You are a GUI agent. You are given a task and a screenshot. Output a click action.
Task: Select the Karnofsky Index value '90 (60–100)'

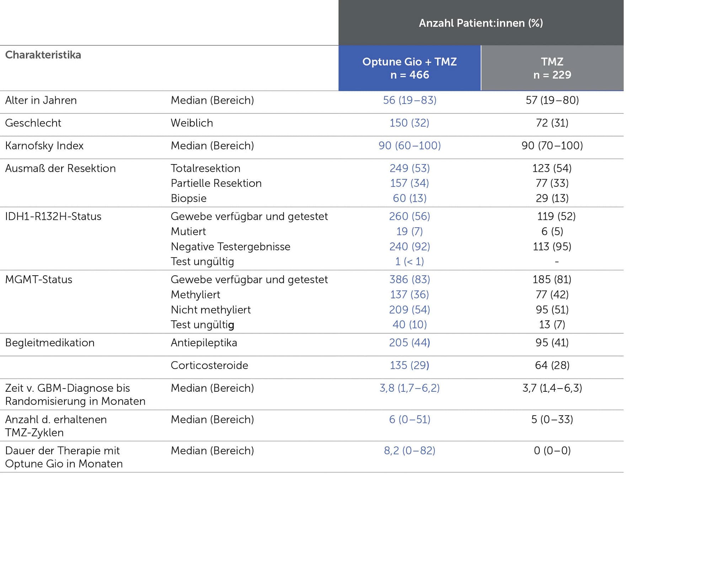point(409,146)
